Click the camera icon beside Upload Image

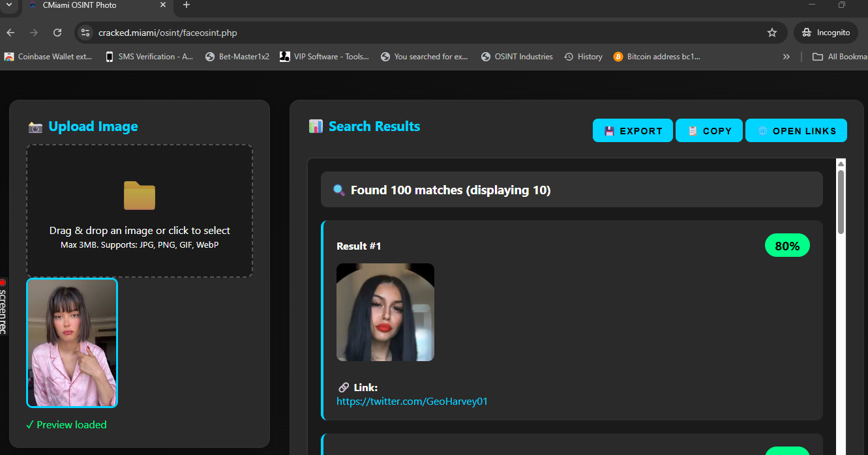point(35,127)
